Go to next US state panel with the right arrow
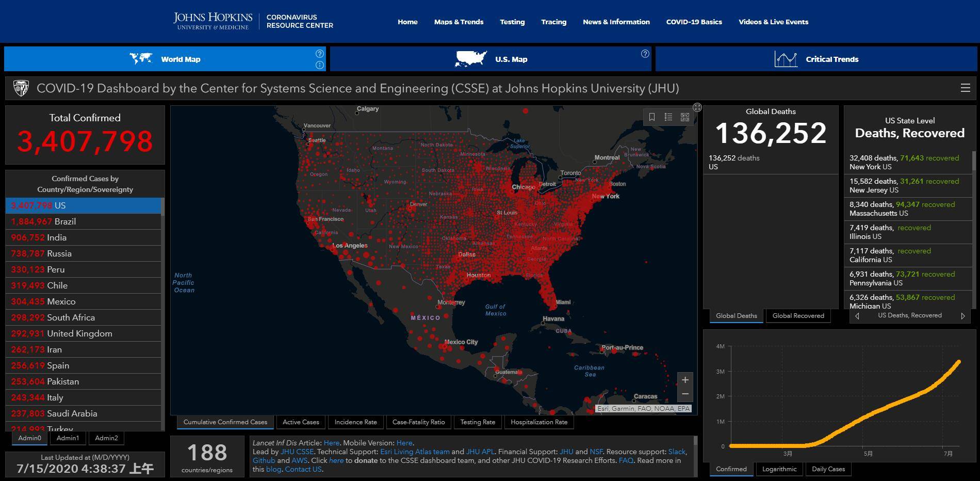Viewport: 980px width, 481px height. 962,316
